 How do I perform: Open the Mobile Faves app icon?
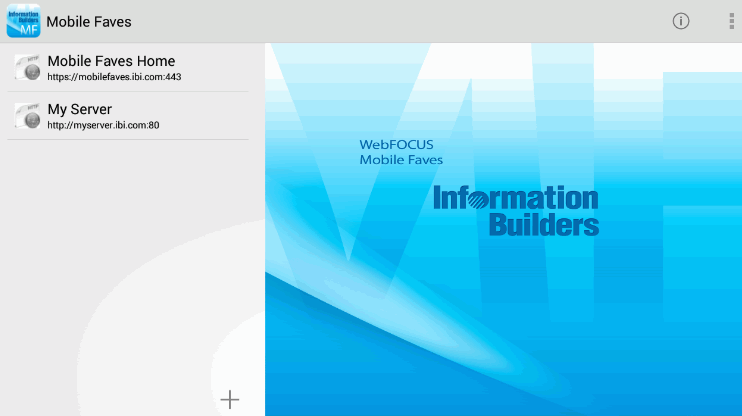23,21
